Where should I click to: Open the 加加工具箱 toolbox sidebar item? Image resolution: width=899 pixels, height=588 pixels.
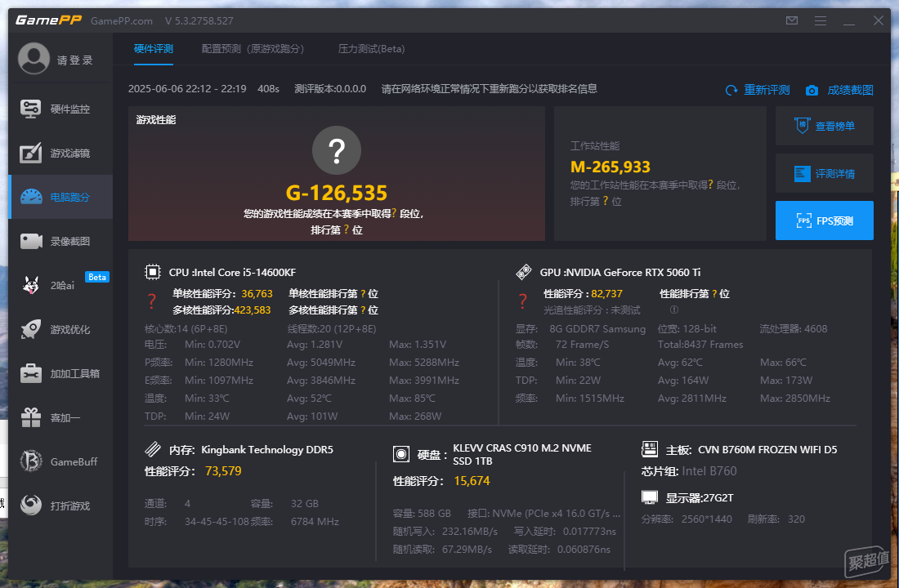click(x=60, y=374)
